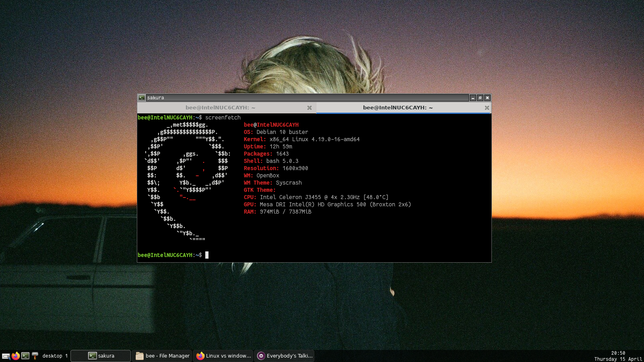
Task: Click the sakura icon in the terminal titlebar
Action: (142, 97)
